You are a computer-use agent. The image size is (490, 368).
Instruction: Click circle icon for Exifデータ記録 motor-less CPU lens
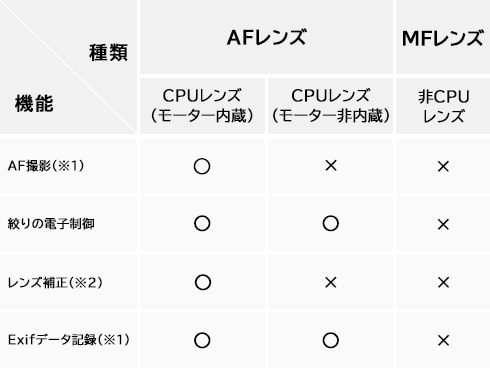[331, 340]
